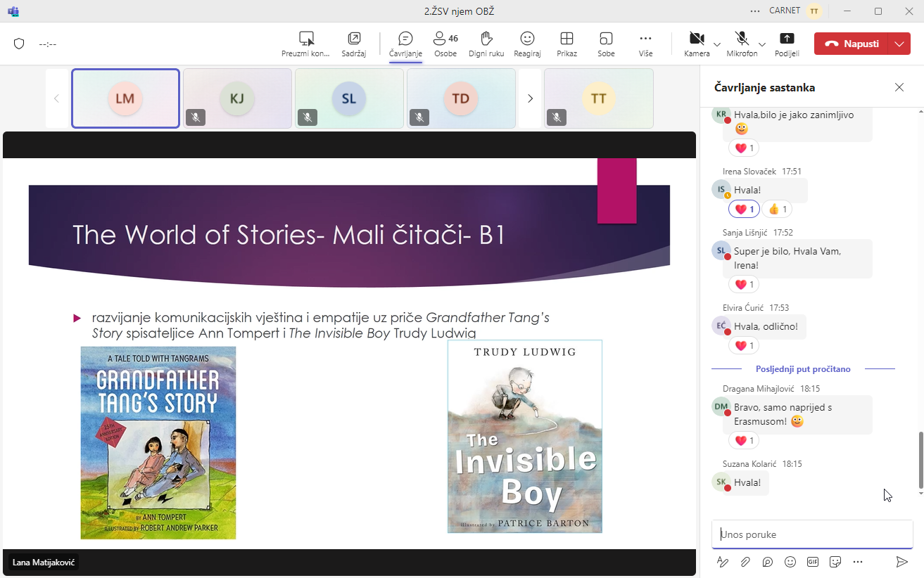Toggle heart reaction on Irena Slovaček's message

click(744, 209)
